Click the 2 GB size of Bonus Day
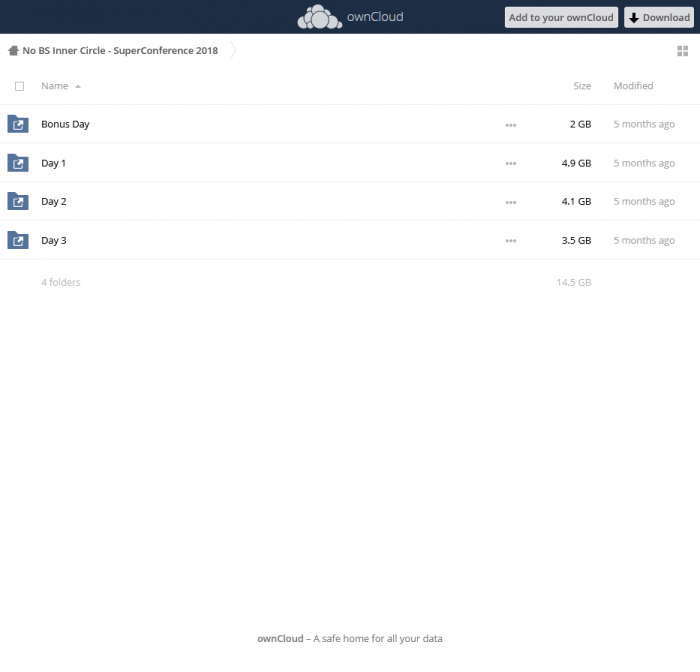This screenshot has width=700, height=672. (x=580, y=124)
